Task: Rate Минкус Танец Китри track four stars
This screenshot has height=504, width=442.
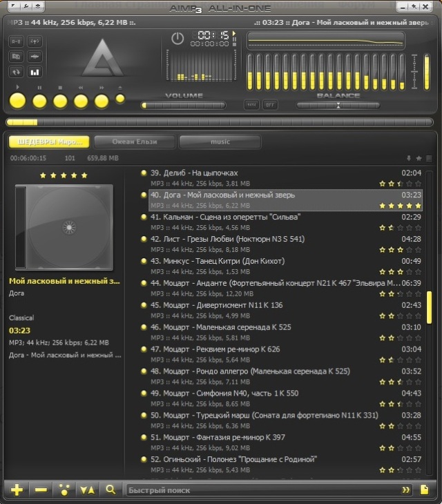Action: click(x=410, y=272)
